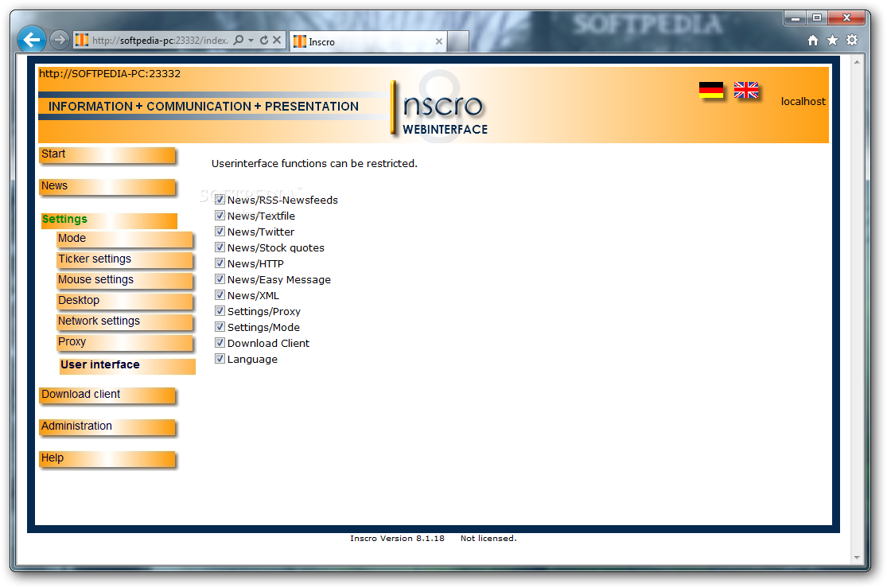Open the address bar dropdown arrow
The image size is (887, 588).
coord(251,41)
